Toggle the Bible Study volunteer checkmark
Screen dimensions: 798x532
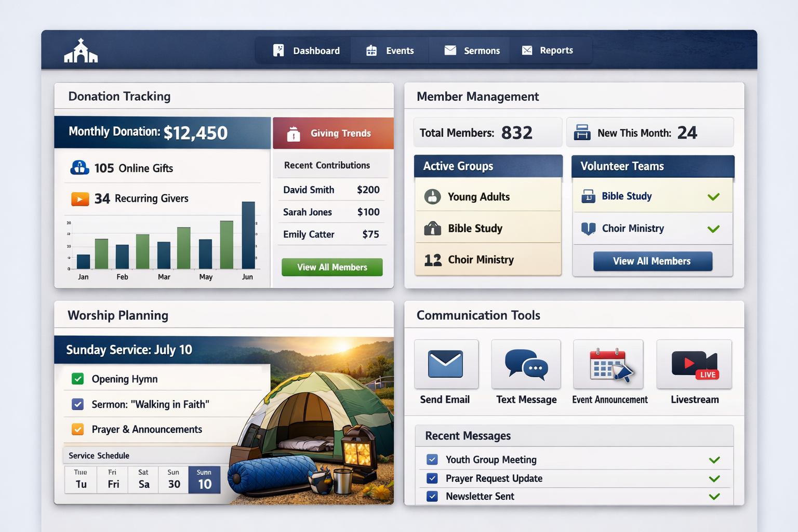(x=713, y=196)
